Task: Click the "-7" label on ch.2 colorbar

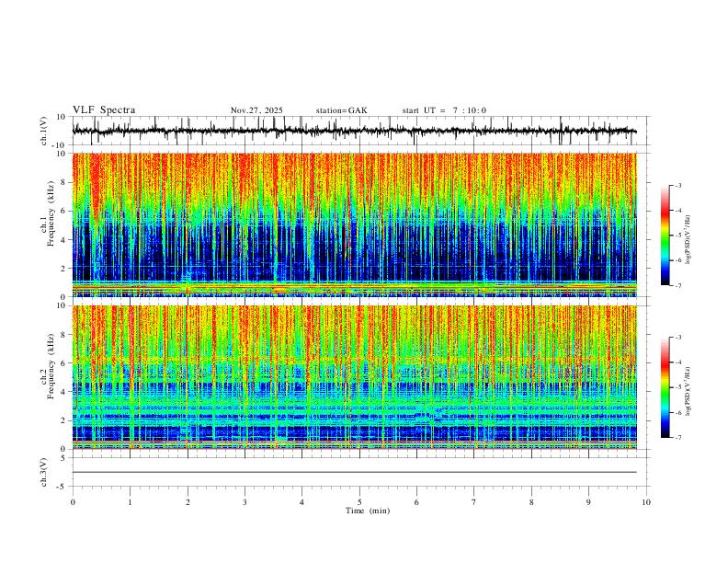Action: click(678, 438)
